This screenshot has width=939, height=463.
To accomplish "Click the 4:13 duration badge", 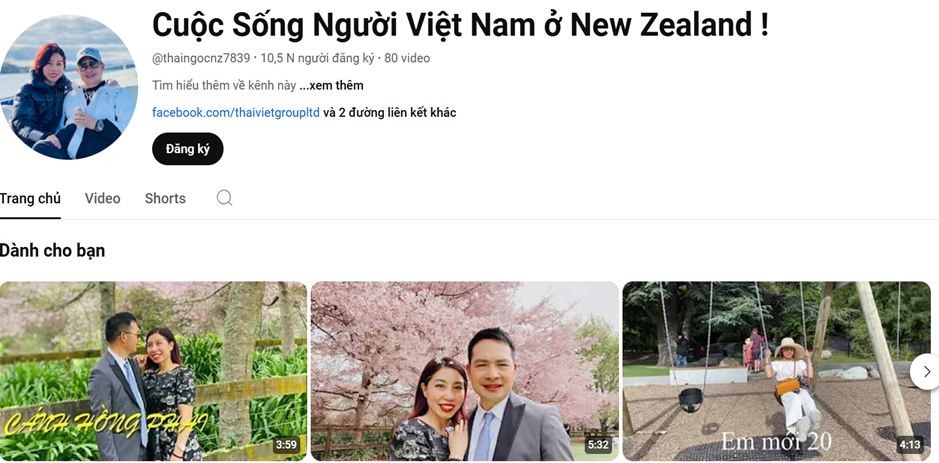I will click(x=910, y=445).
